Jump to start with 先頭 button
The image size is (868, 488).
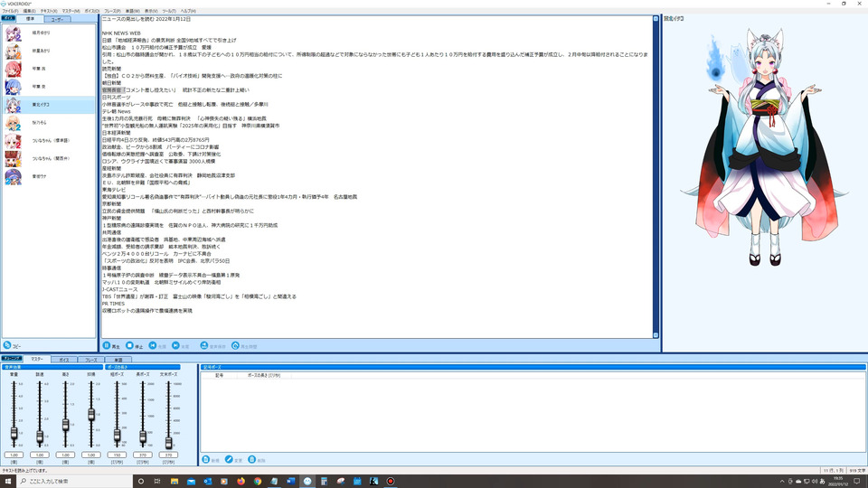(x=157, y=346)
